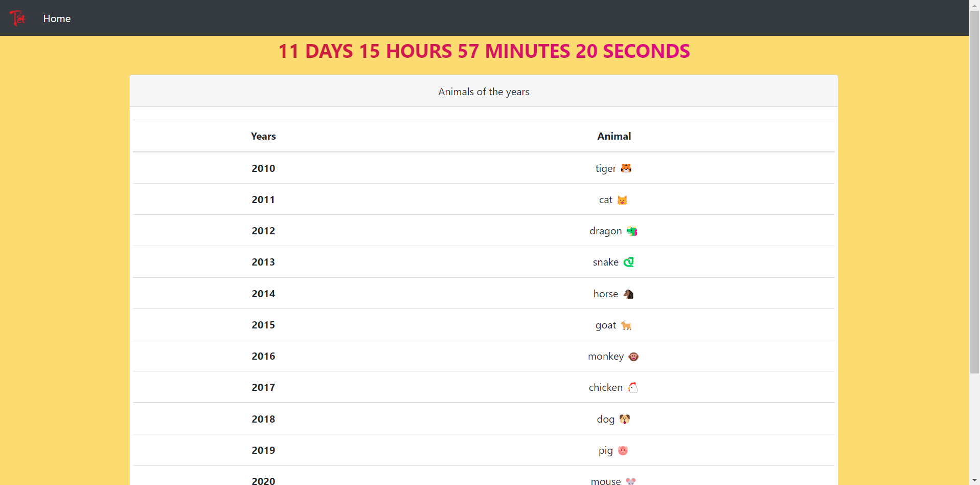
Task: Click the monkey emoji icon
Action: [633, 357]
